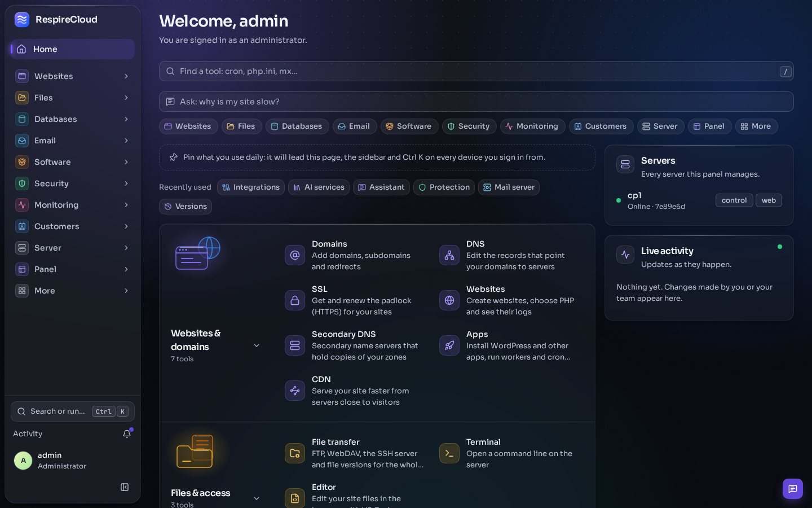Click the Servers card icon
Screen dimensions: 812x508
point(625,164)
